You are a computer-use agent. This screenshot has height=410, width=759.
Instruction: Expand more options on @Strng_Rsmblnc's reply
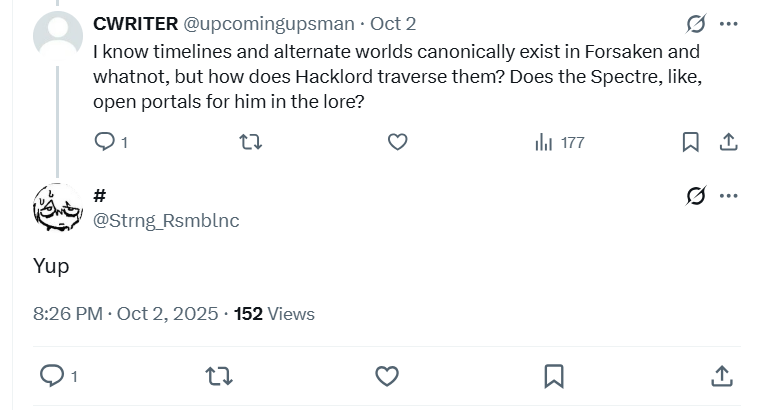pyautogui.click(x=729, y=196)
